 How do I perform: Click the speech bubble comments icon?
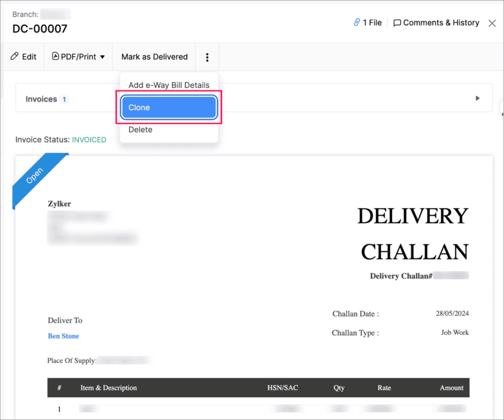tap(397, 23)
